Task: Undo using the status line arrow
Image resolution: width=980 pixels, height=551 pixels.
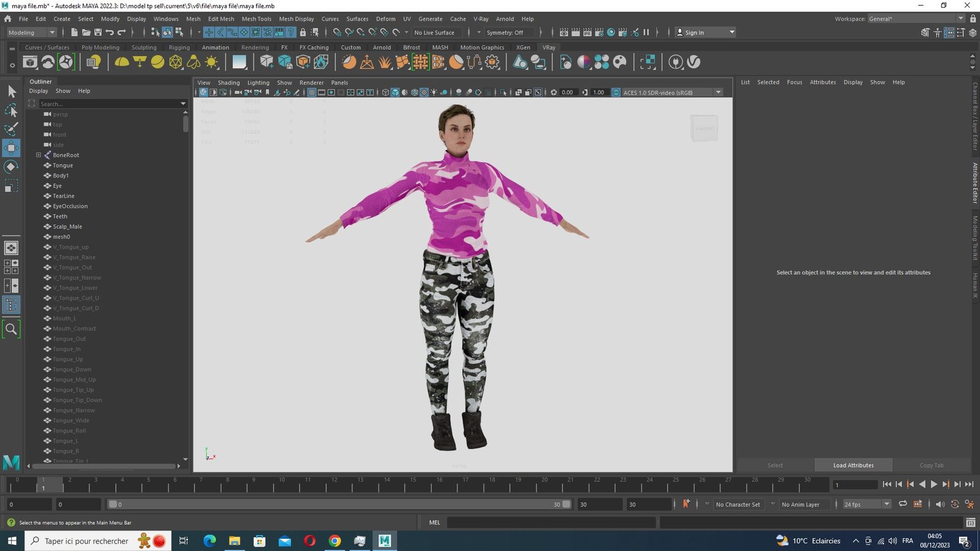Action: pyautogui.click(x=110, y=32)
